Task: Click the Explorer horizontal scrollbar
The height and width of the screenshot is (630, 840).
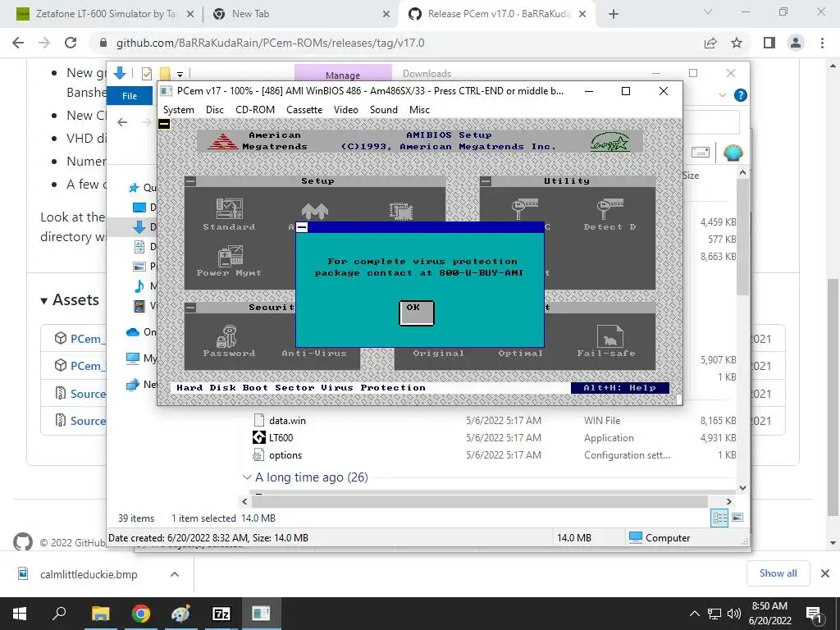Action: [x=479, y=501]
